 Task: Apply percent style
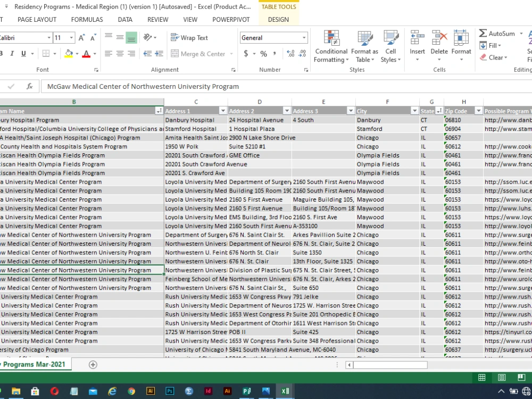[x=264, y=54]
